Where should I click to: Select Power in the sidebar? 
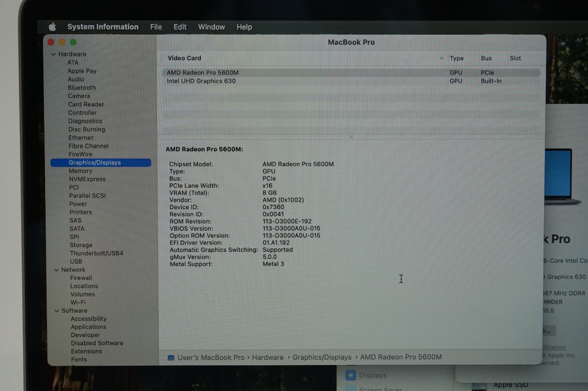click(78, 204)
